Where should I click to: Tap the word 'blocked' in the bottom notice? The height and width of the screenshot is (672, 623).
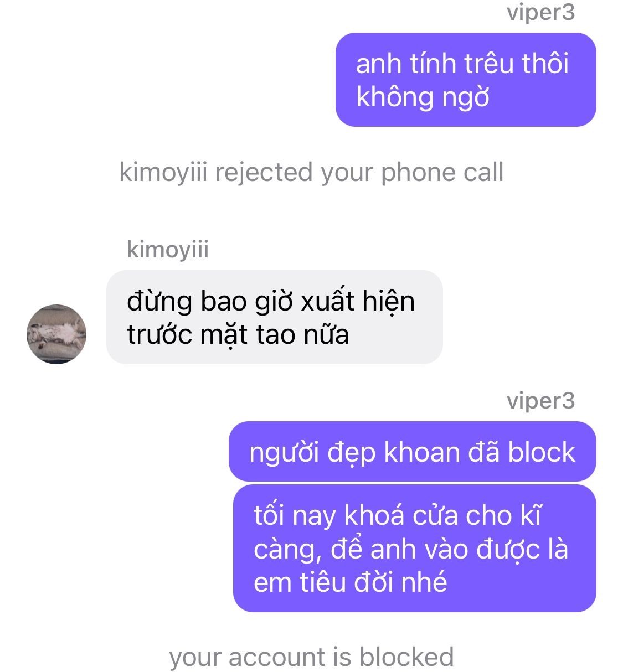pyautogui.click(x=406, y=657)
